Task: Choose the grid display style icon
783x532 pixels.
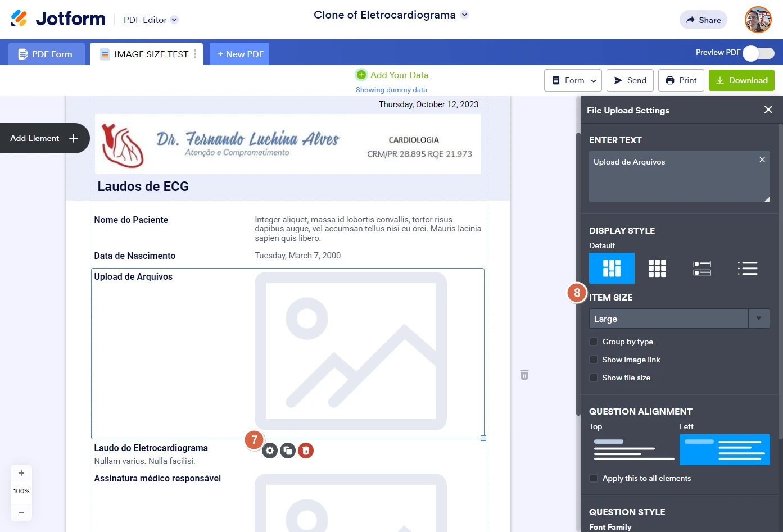Action: click(x=657, y=268)
